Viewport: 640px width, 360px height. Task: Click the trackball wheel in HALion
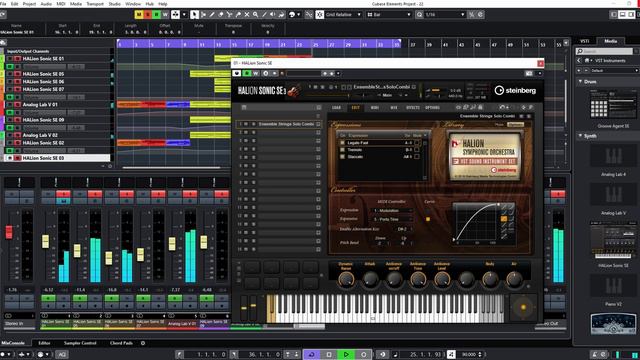click(x=523, y=307)
